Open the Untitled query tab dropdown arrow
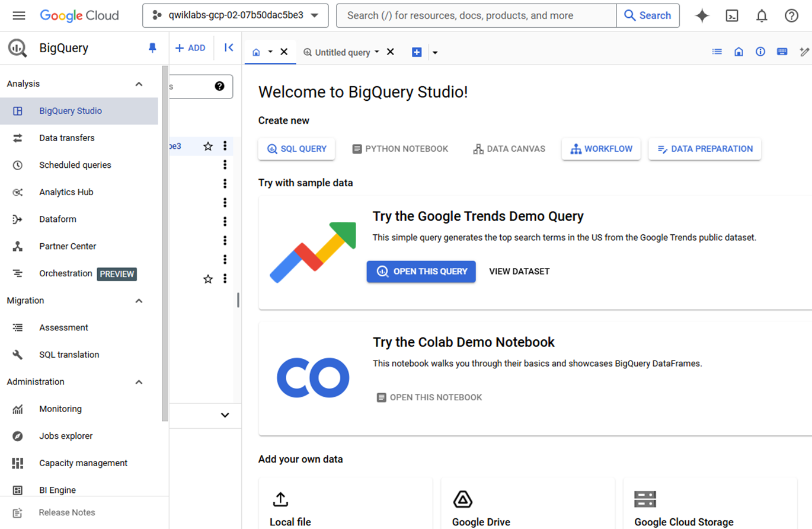Screen dimensions: 812x529 (377, 52)
